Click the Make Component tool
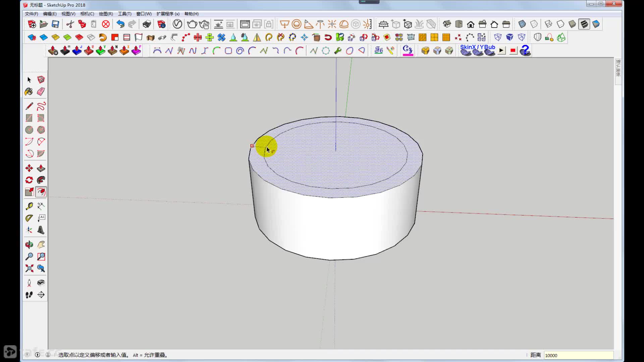 pyautogui.click(x=41, y=80)
